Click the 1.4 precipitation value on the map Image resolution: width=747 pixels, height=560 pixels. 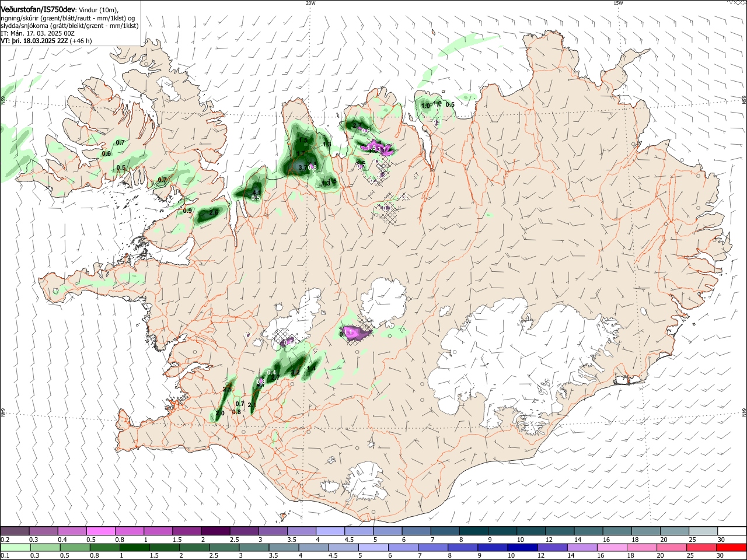[312, 368]
